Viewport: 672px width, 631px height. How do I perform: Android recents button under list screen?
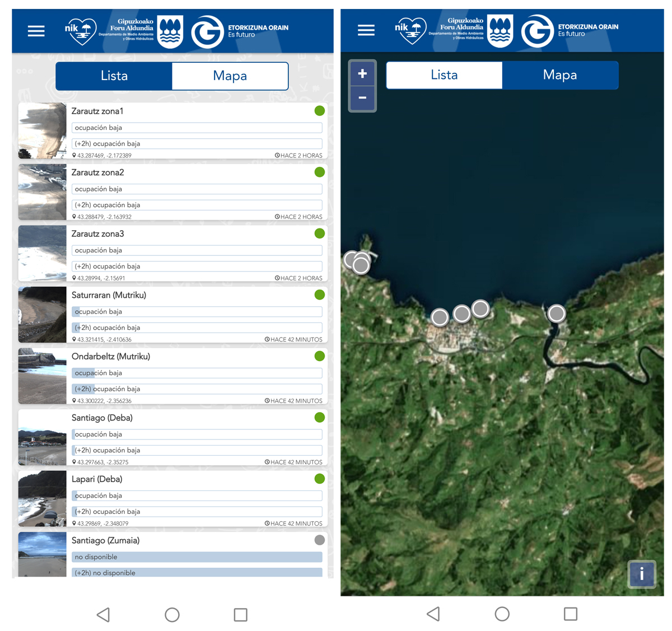point(241,615)
